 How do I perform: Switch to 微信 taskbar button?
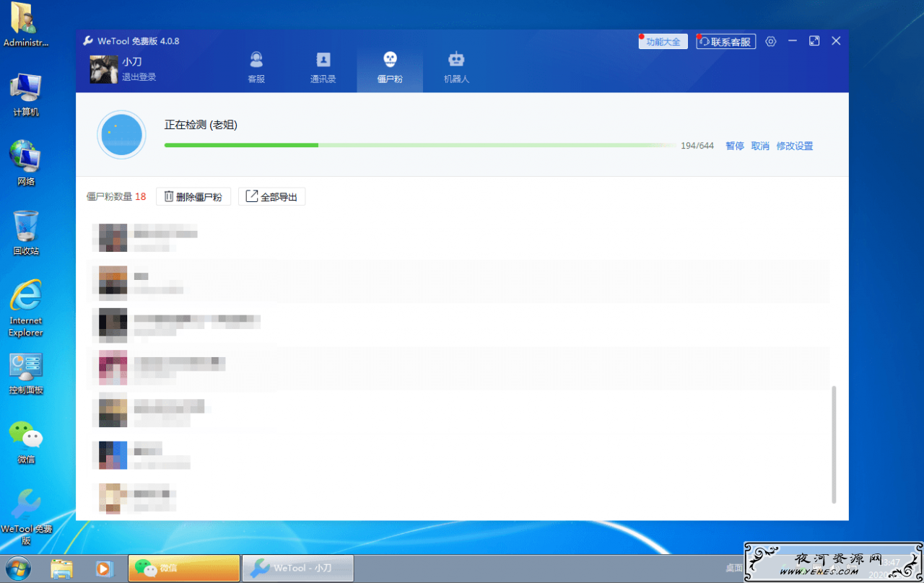pos(184,569)
